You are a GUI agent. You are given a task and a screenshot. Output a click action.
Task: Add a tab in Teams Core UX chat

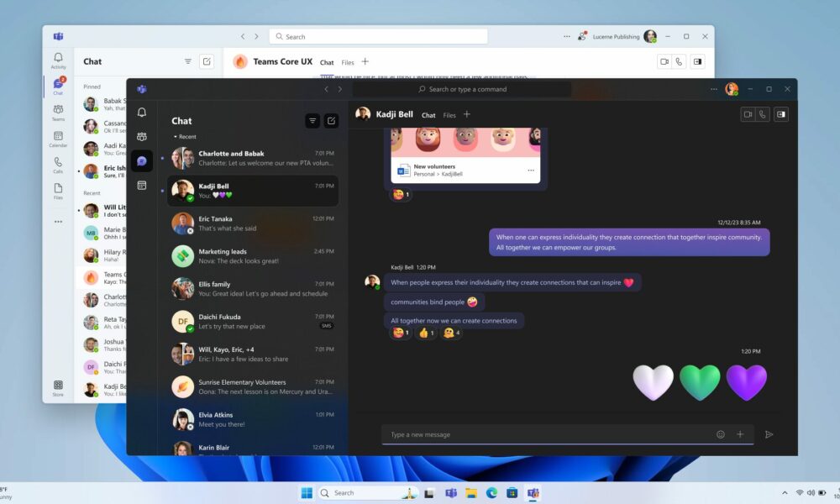coord(365,61)
